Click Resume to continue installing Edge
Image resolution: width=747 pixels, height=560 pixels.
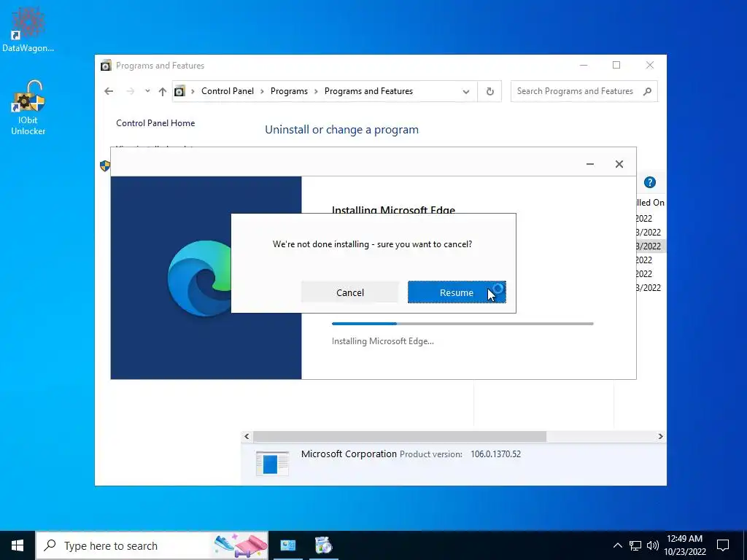point(457,292)
